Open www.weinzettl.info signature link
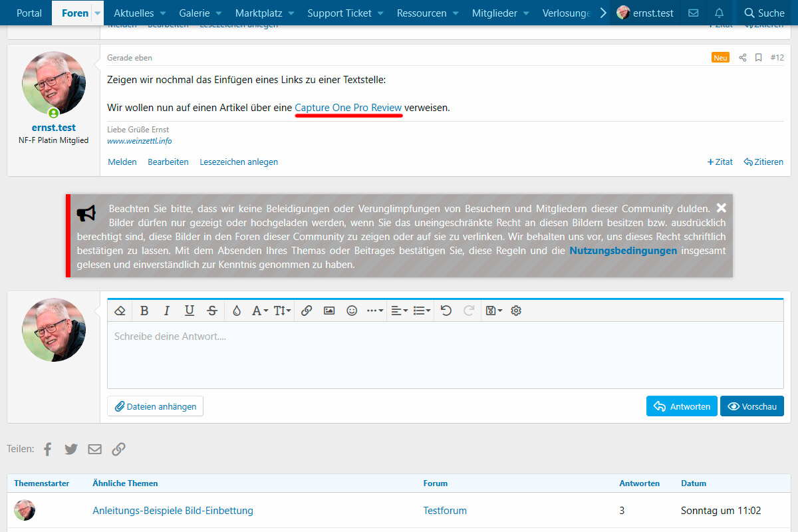 pos(140,141)
